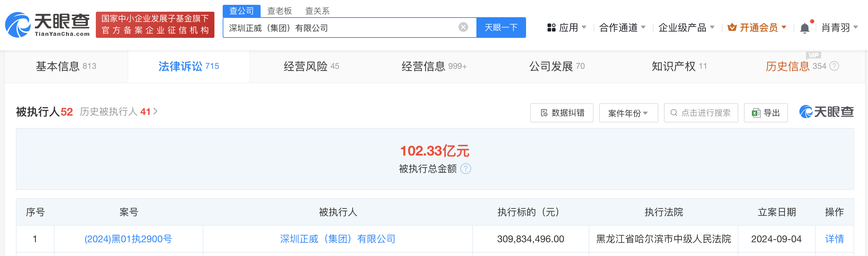Open the 知识产权 tab
This screenshot has height=256, width=868.
coord(679,66)
